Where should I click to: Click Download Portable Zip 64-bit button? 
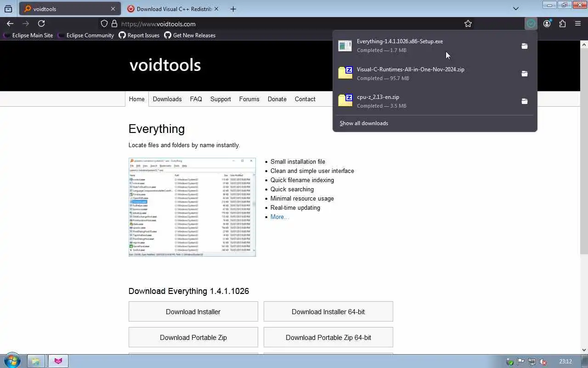coord(328,337)
